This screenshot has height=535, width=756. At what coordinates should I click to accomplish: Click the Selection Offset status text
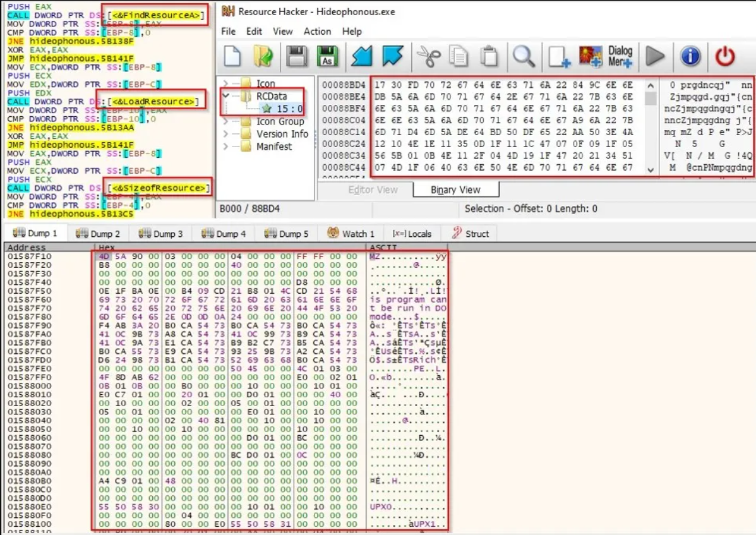(531, 208)
